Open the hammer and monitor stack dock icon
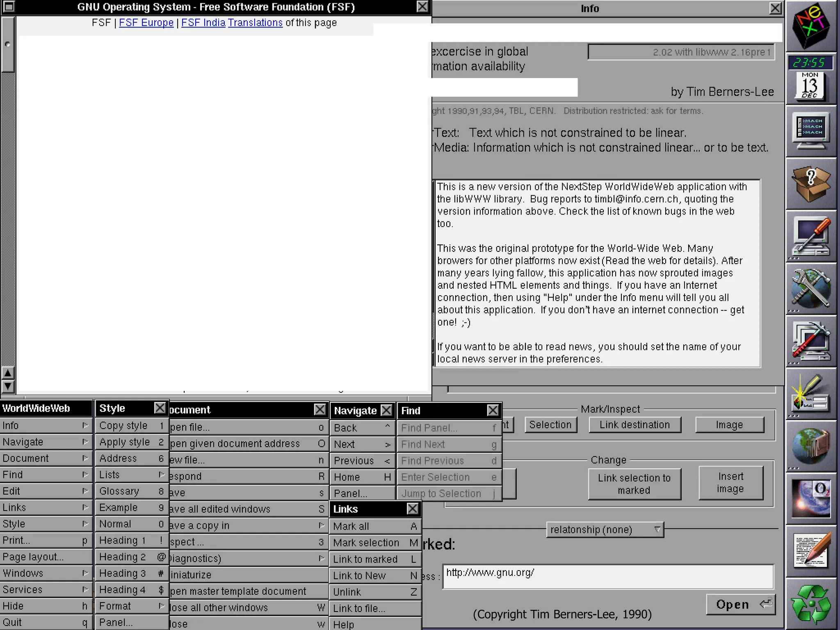 coord(811,341)
